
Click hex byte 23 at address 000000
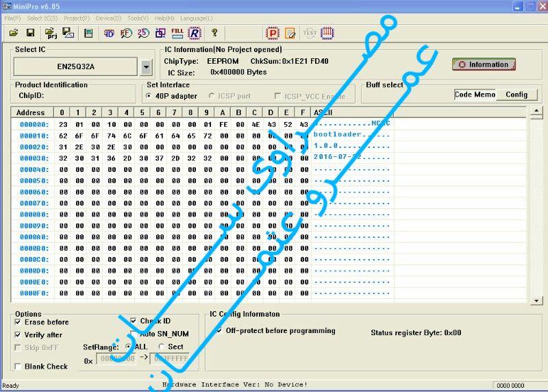point(63,125)
